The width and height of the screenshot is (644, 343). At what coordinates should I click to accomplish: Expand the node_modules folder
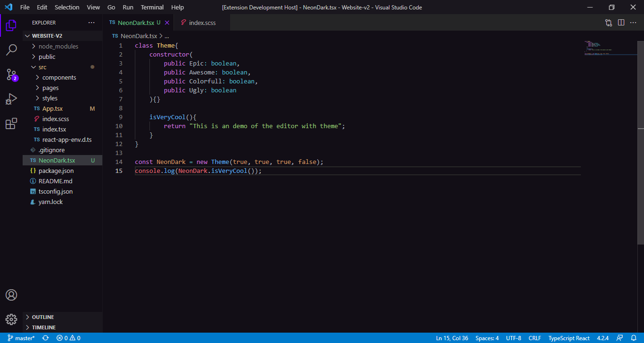click(58, 46)
